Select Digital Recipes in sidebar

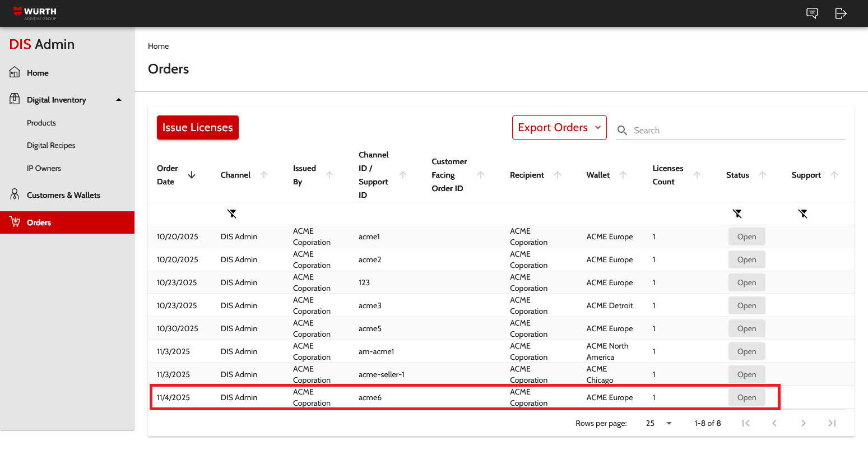[51, 145]
